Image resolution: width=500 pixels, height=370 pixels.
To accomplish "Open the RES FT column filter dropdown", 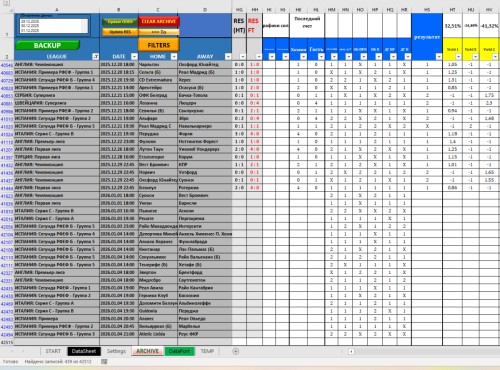I will (259, 57).
